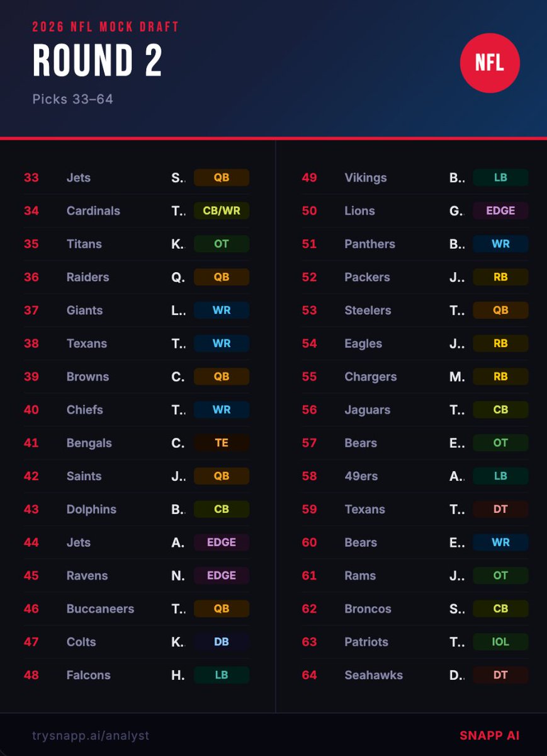Select pick number 38
This screenshot has width=547, height=756.
31,343
